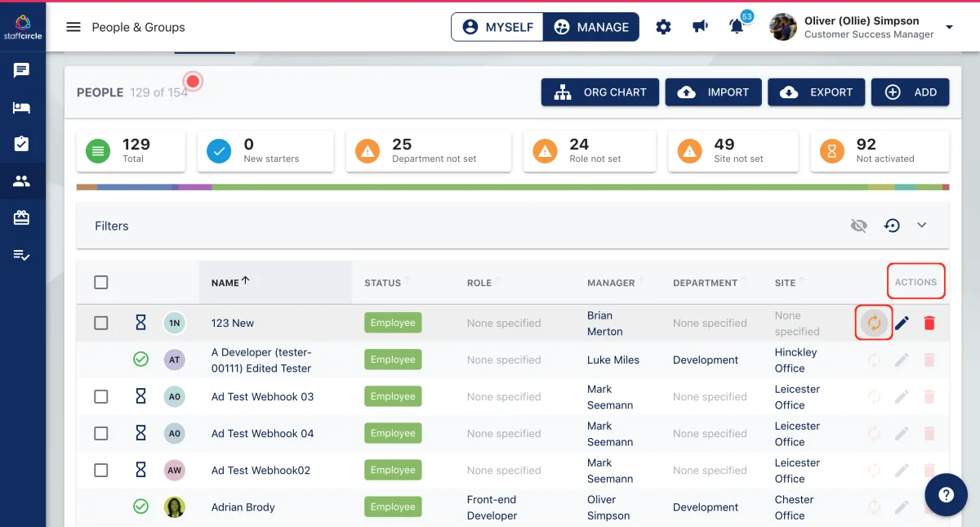Viewport: 980px width, 527px height.
Task: Open the ORG CHART button
Action: 599,92
